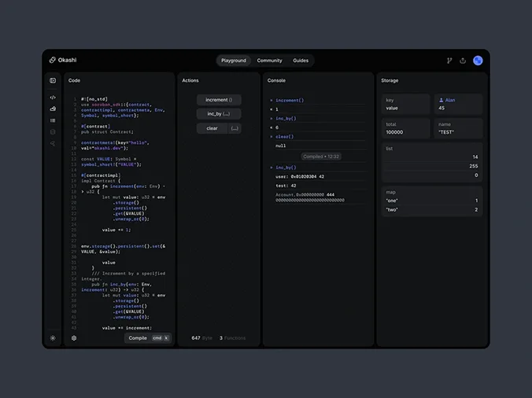
Task: Open the cloud deploy icon in sidebar
Action: tap(53, 109)
